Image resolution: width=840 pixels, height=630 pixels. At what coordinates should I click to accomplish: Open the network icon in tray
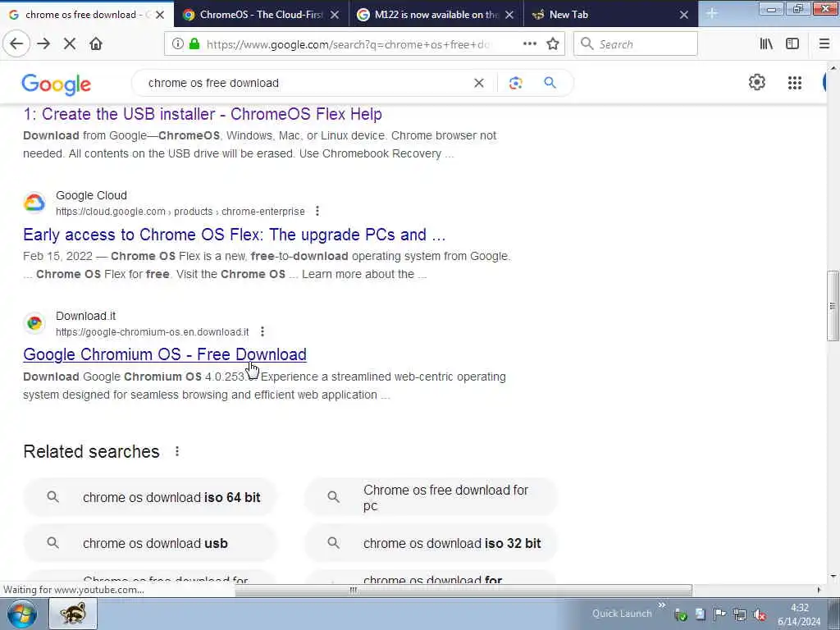740,614
